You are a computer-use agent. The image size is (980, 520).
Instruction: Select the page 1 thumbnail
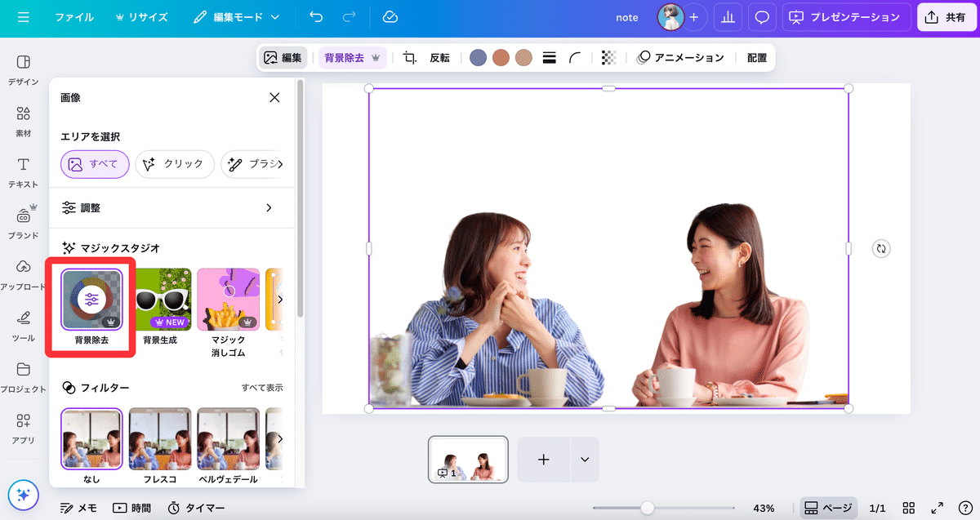click(x=467, y=460)
